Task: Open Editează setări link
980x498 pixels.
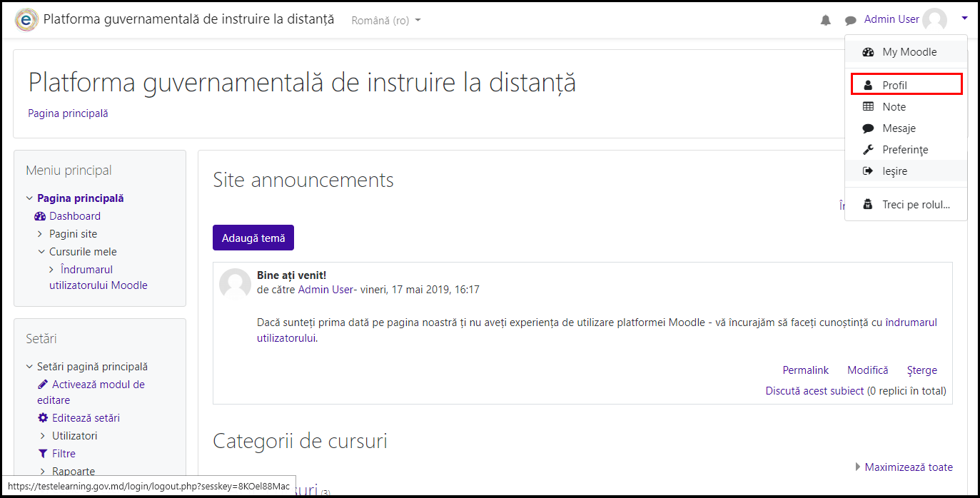Action: [86, 418]
